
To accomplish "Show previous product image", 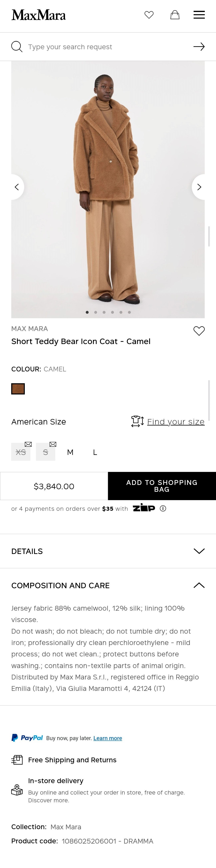I will click(x=17, y=187).
